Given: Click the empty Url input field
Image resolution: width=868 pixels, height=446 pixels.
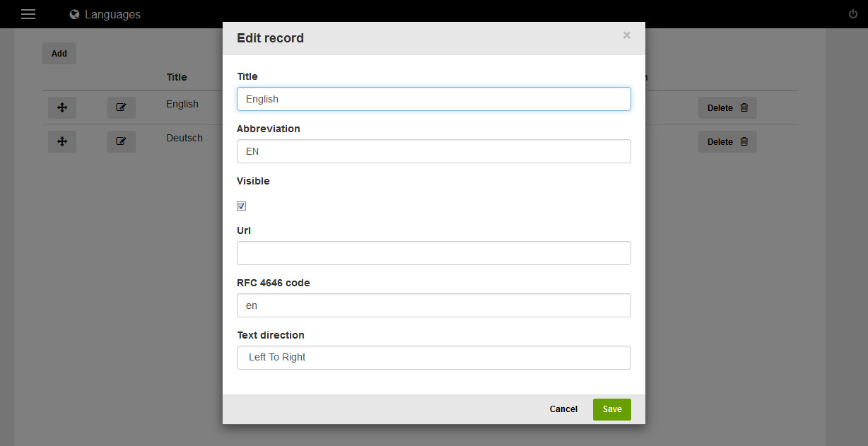Looking at the screenshot, I should 433,253.
